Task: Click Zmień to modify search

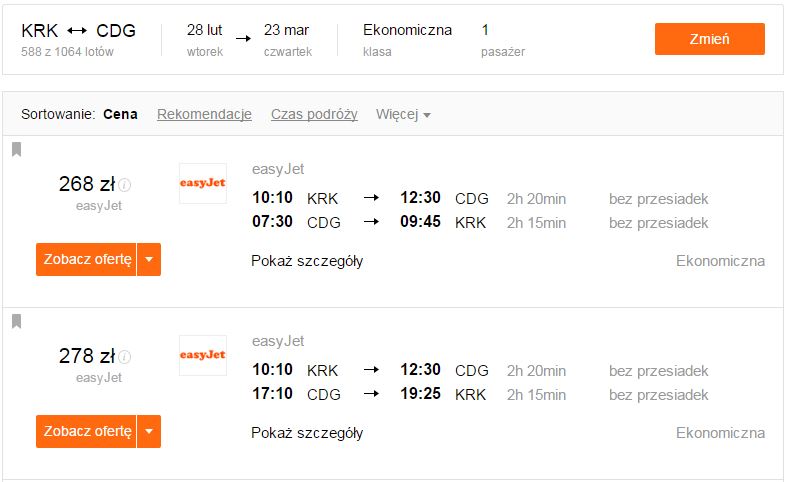Action: pos(710,39)
